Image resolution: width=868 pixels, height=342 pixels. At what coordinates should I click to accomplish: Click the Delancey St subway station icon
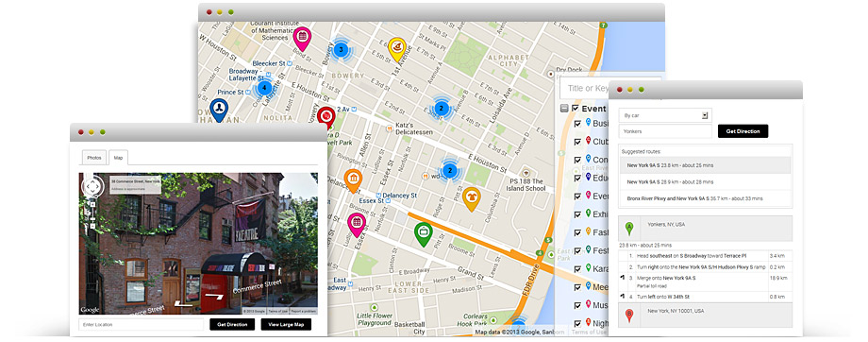pos(378,196)
